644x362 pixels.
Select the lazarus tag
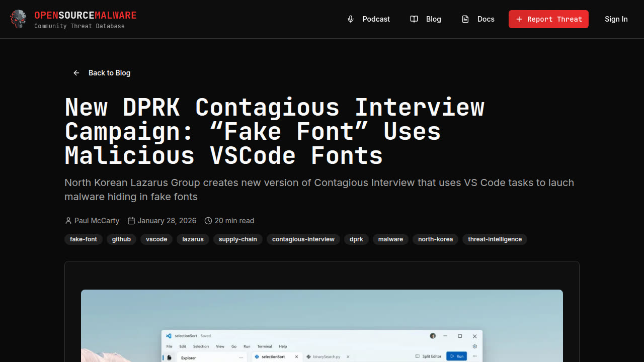pyautogui.click(x=193, y=239)
